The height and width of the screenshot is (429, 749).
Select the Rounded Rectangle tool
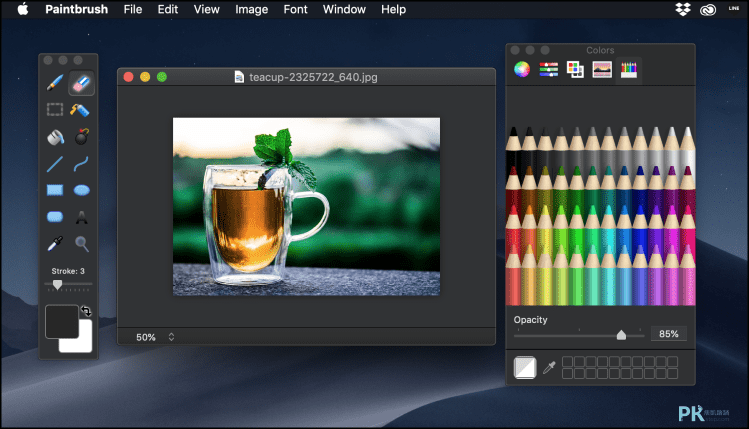pos(55,217)
